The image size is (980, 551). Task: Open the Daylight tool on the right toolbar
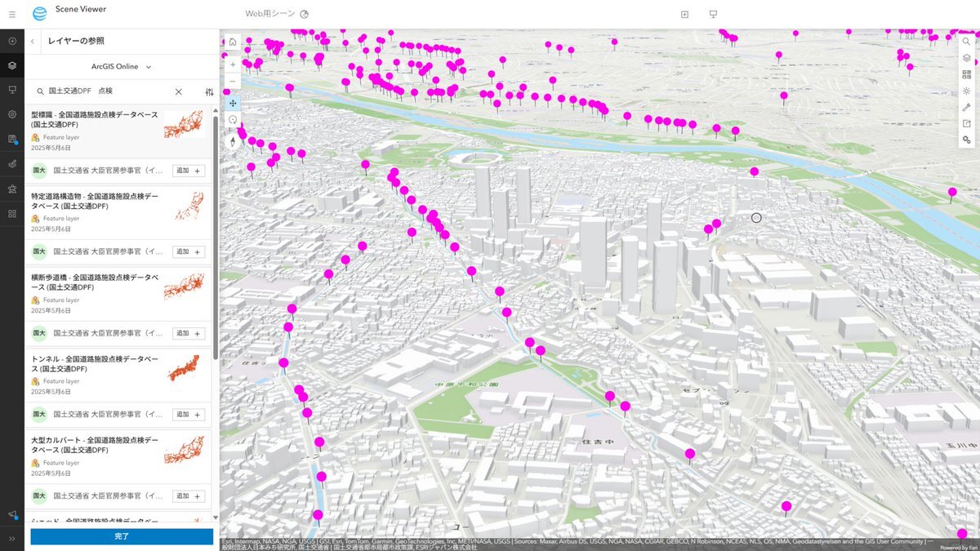pos(967,91)
